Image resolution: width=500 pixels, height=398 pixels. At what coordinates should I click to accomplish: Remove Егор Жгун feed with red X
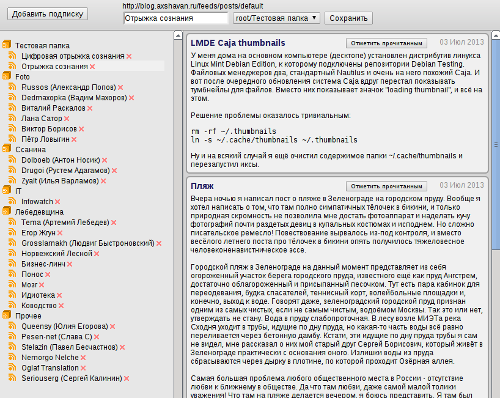(60, 233)
